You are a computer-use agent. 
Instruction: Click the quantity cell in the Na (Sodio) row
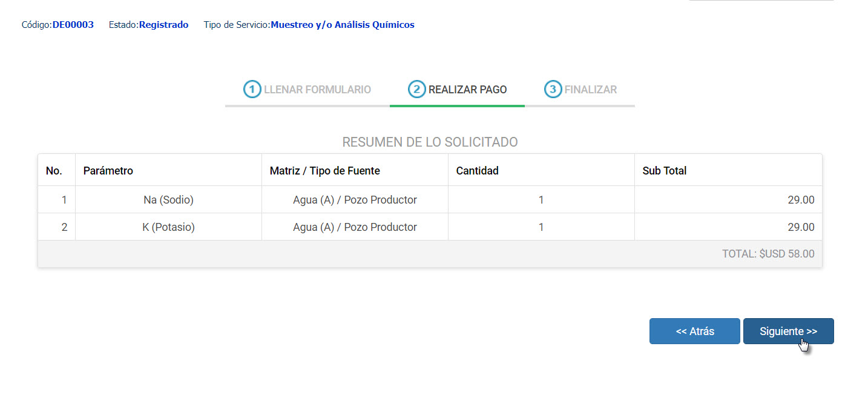pos(541,200)
